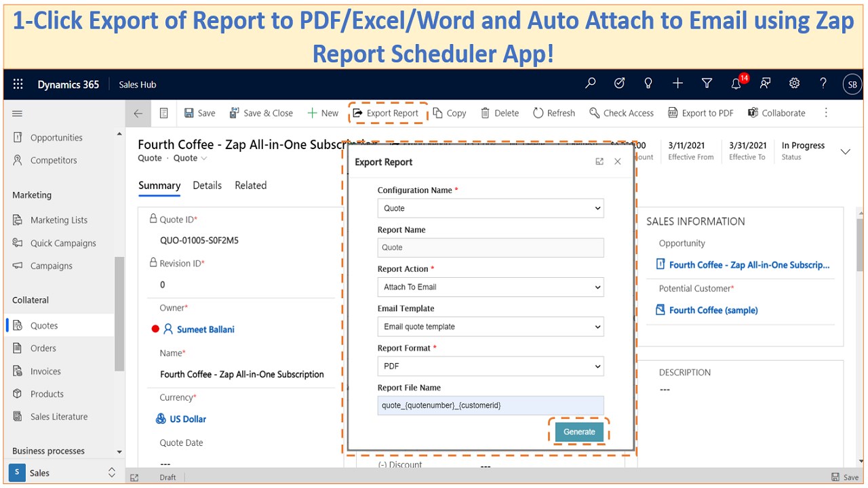Collapse the site map hamburger menu

coord(18,113)
